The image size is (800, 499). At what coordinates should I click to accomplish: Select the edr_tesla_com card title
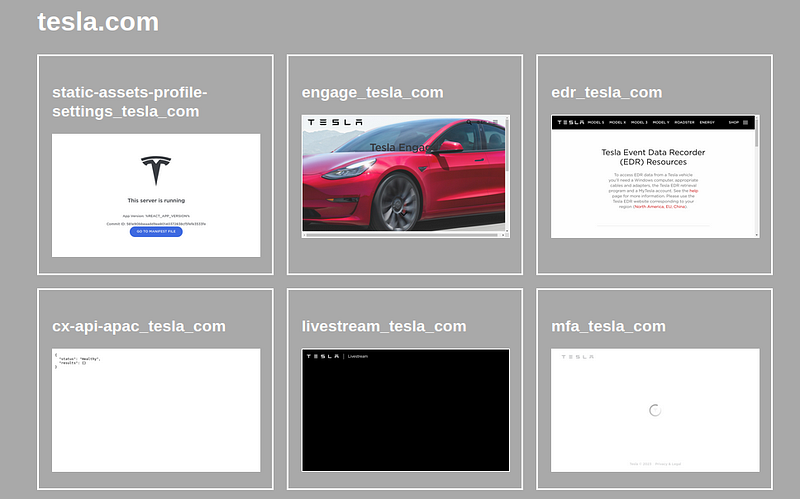607,92
